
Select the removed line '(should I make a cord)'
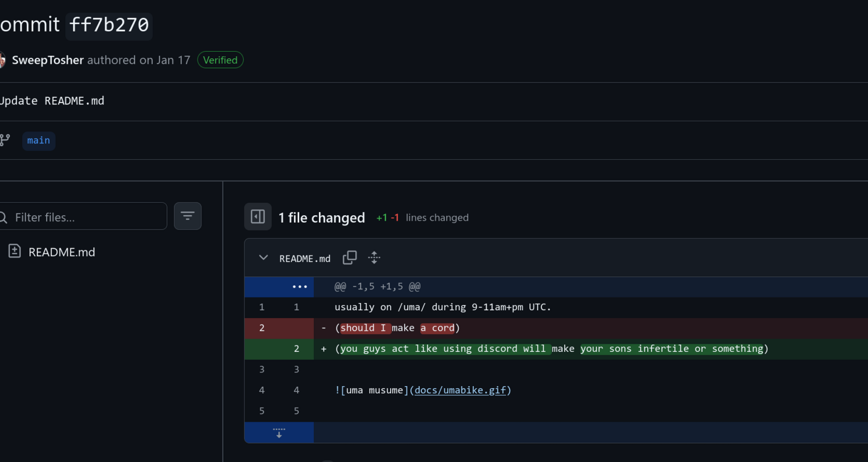point(397,328)
